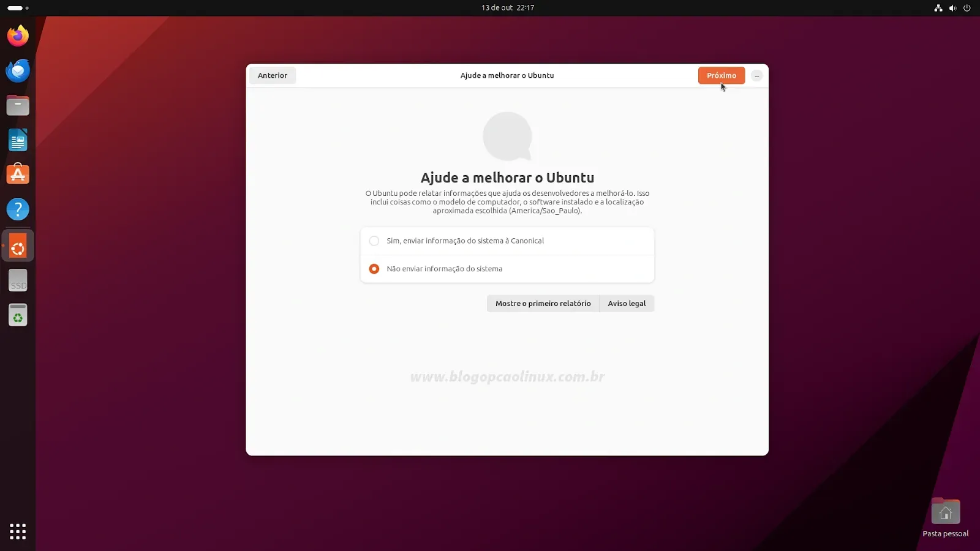Open network status icon in top bar

[938, 8]
